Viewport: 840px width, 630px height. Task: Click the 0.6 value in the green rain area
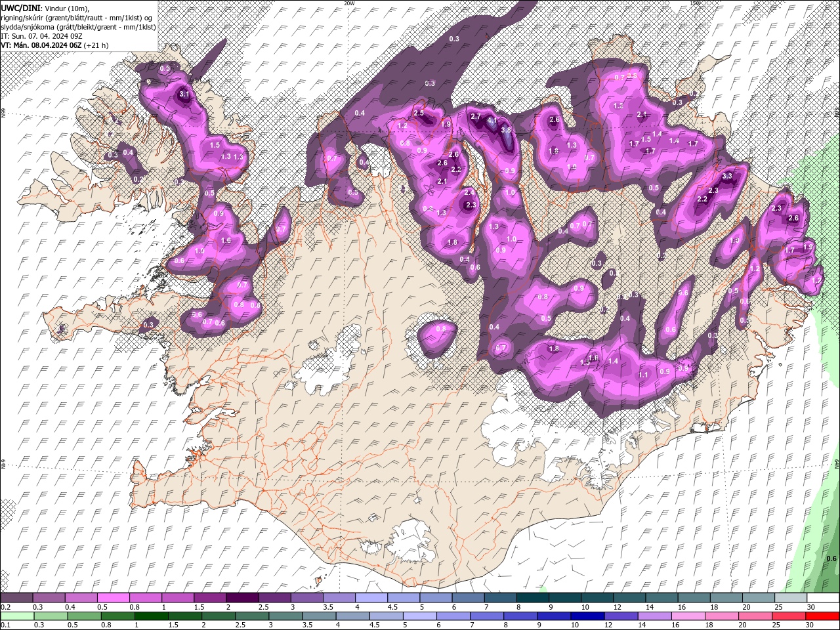[x=831, y=558]
